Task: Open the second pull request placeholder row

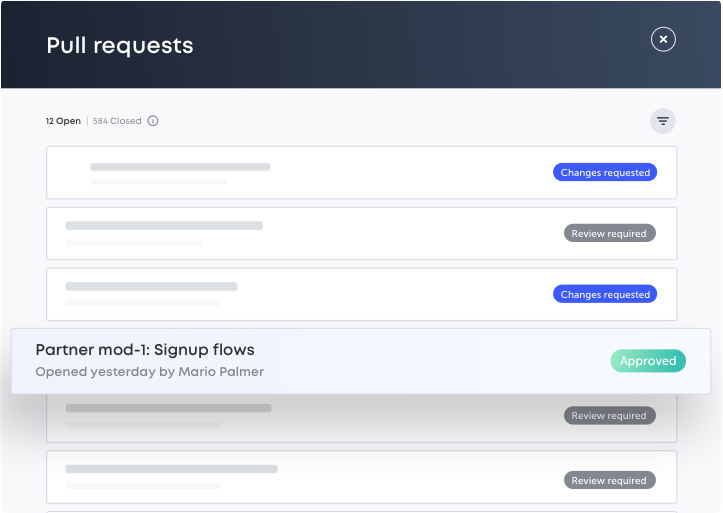Action: click(362, 233)
